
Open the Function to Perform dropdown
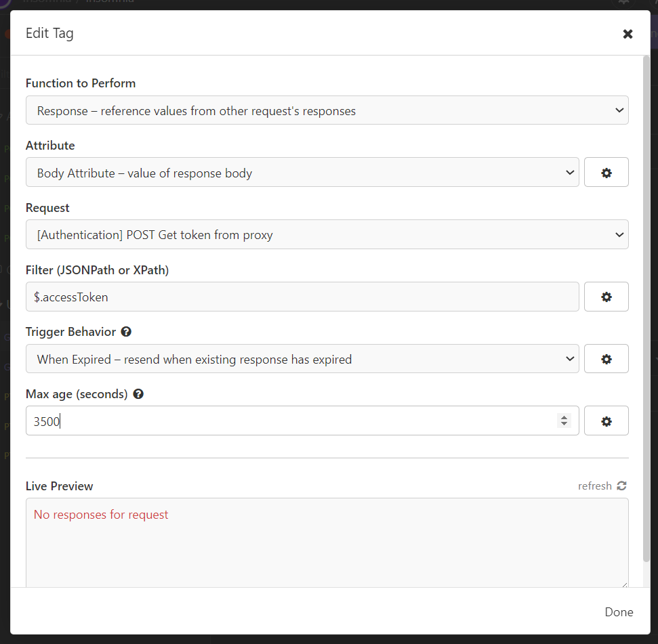327,110
